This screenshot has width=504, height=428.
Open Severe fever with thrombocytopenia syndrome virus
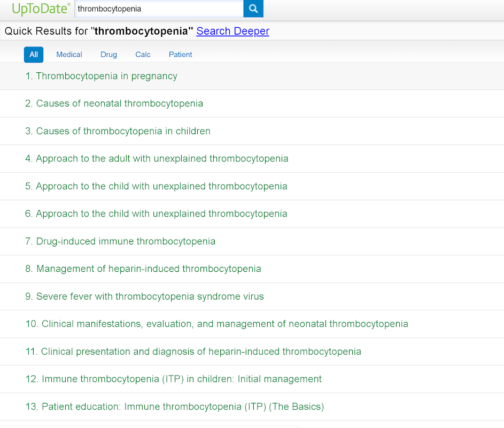(x=150, y=296)
